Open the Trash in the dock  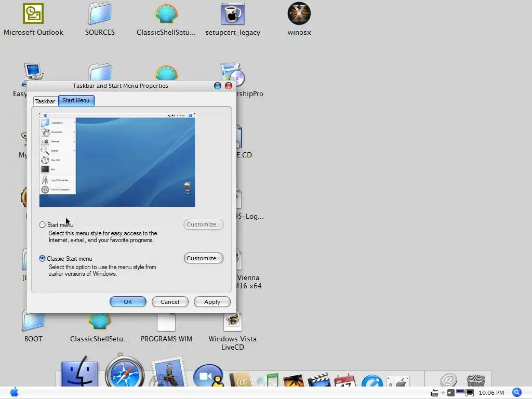coord(476,380)
